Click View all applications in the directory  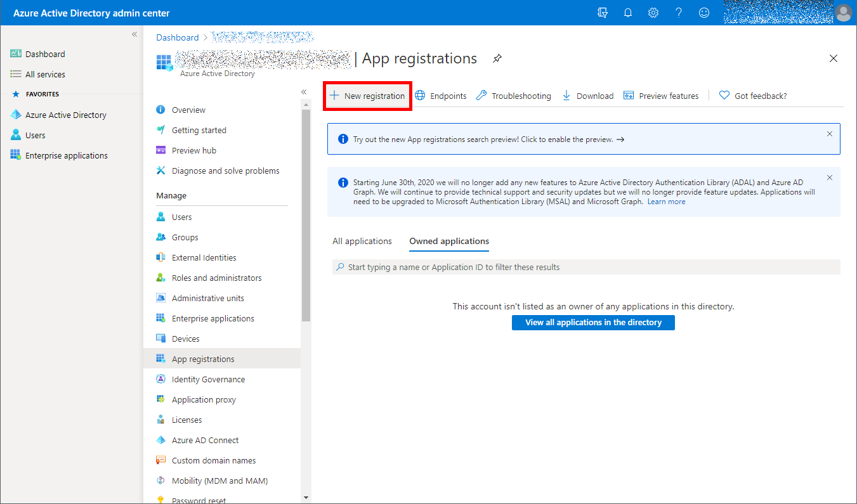[593, 323]
